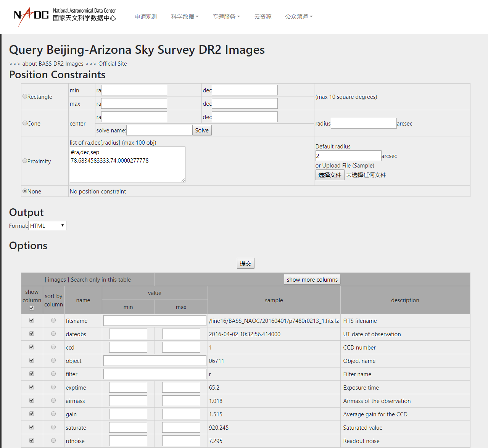Click the sample date '2016-04-02 10:32:56.414000'

tap(245, 334)
